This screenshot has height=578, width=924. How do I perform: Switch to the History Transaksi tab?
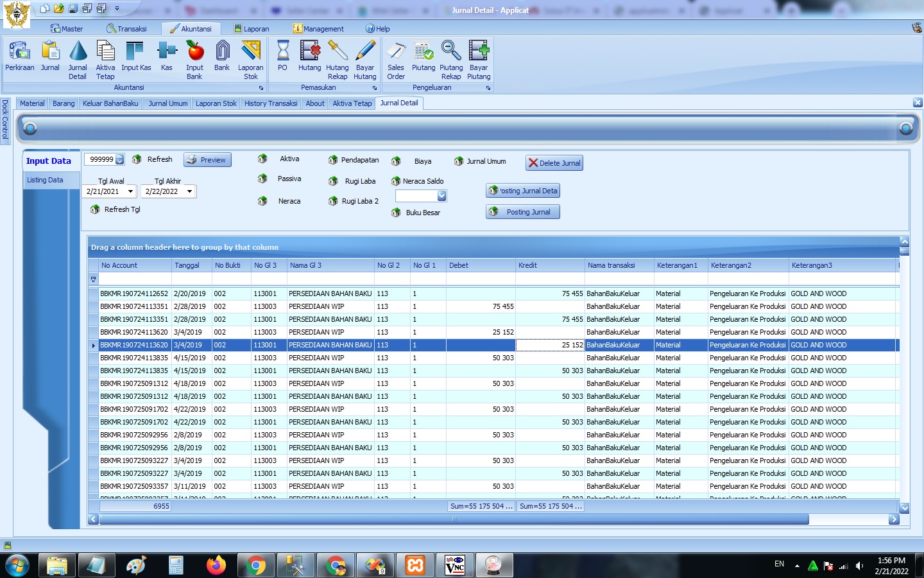[271, 103]
